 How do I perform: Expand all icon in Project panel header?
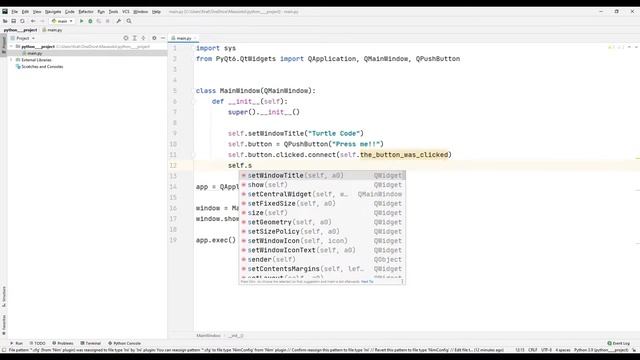134,38
